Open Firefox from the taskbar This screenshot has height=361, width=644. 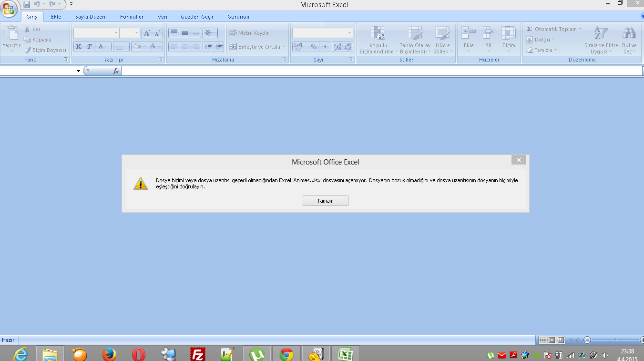pyautogui.click(x=109, y=354)
